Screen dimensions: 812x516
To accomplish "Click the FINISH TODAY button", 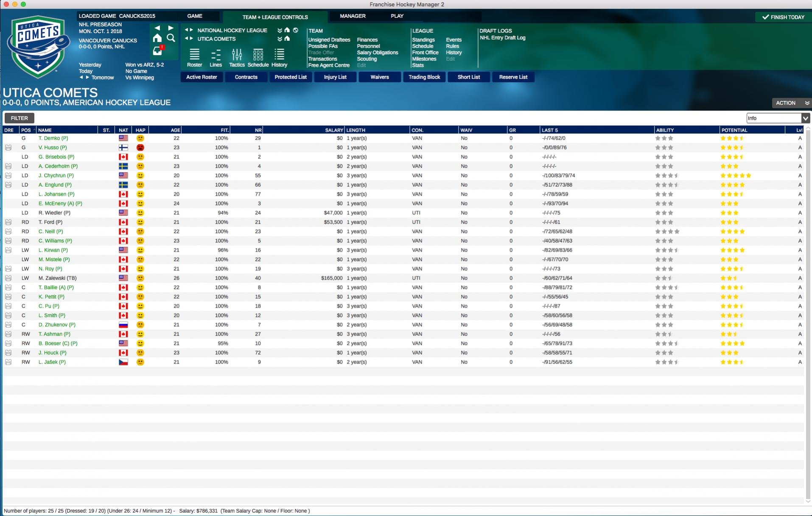I will (x=783, y=17).
